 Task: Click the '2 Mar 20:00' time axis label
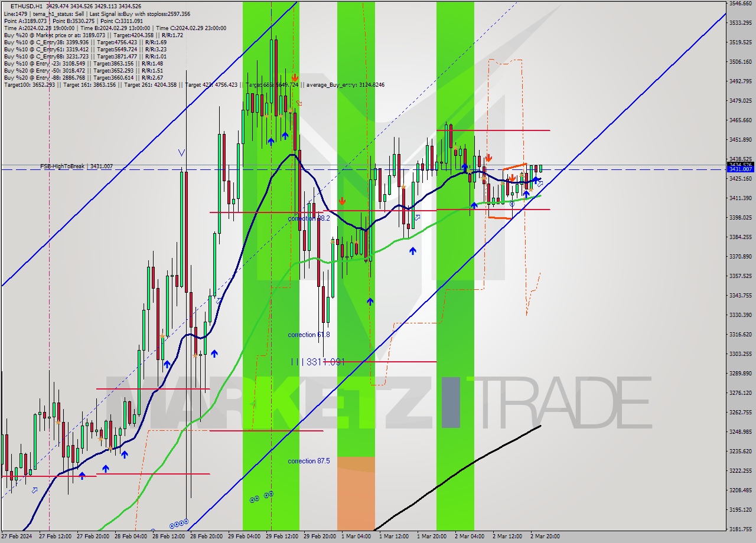pos(545,537)
